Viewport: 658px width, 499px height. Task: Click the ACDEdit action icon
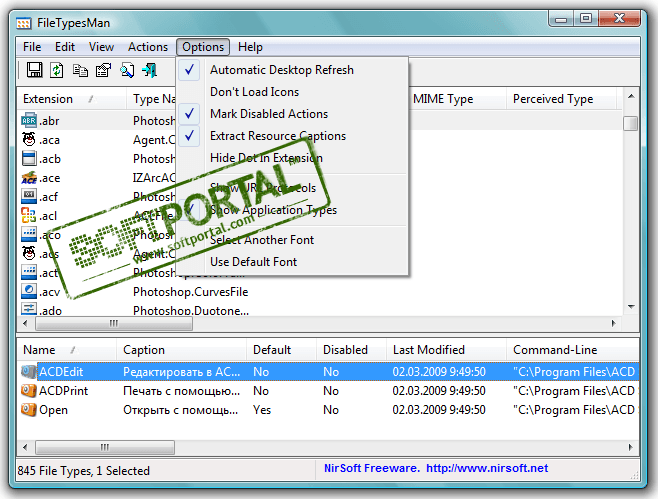point(29,371)
